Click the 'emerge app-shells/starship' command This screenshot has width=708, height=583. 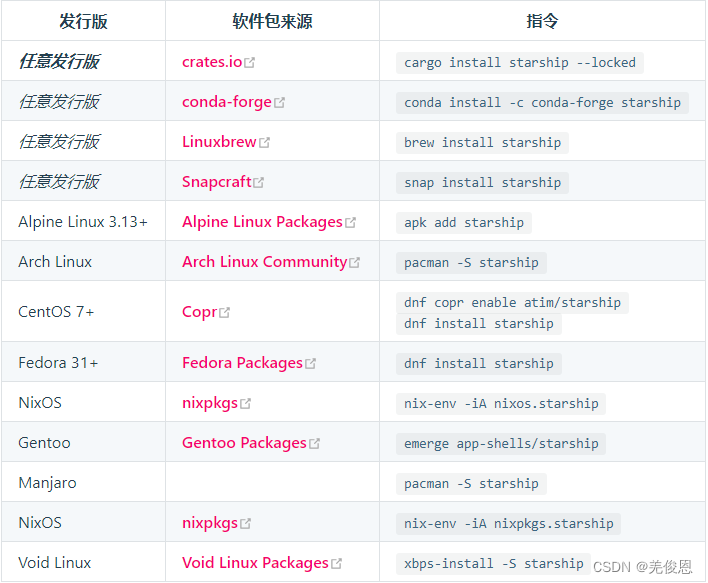point(501,444)
